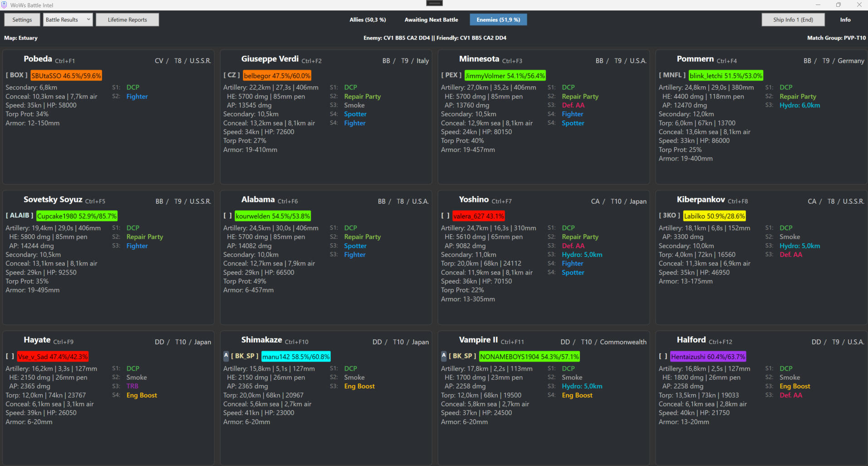Screen dimensions: 868x466
Task: Click player SBUtaSSO's stats badge
Action: pos(66,76)
